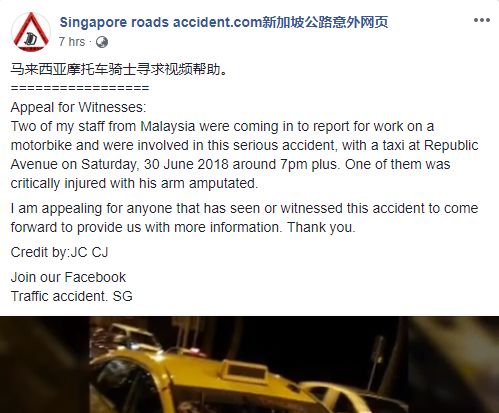Click the Credit by:JC CJ line

[59, 252]
